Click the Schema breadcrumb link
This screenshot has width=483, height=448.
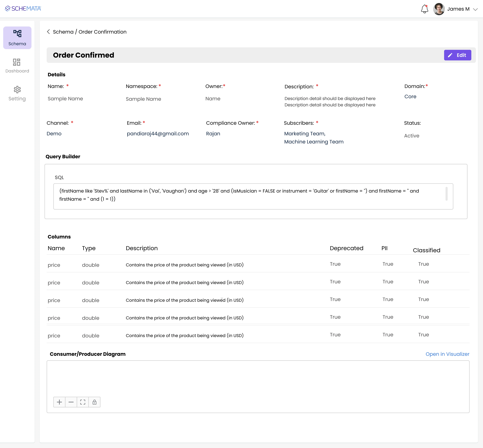point(63,32)
